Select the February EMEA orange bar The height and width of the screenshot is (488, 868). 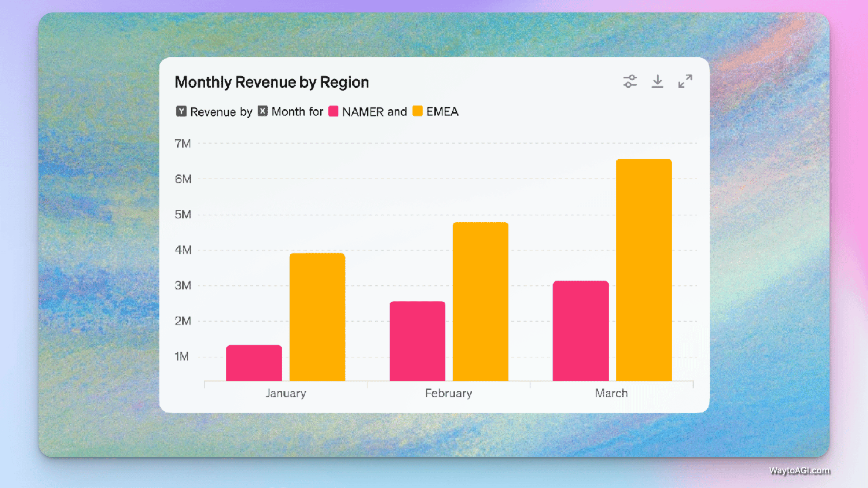481,302
